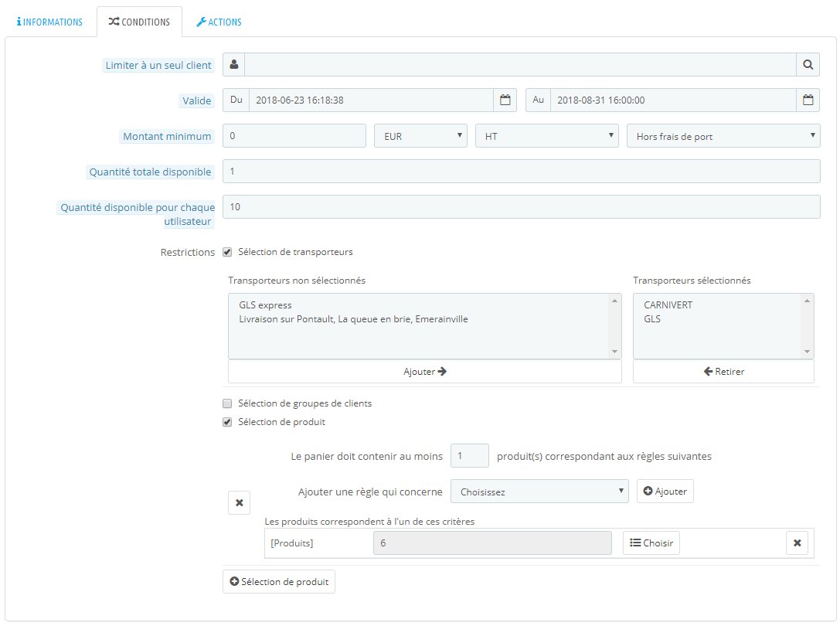
Task: Open the 'Au' end date calendar icon
Action: 808,100
